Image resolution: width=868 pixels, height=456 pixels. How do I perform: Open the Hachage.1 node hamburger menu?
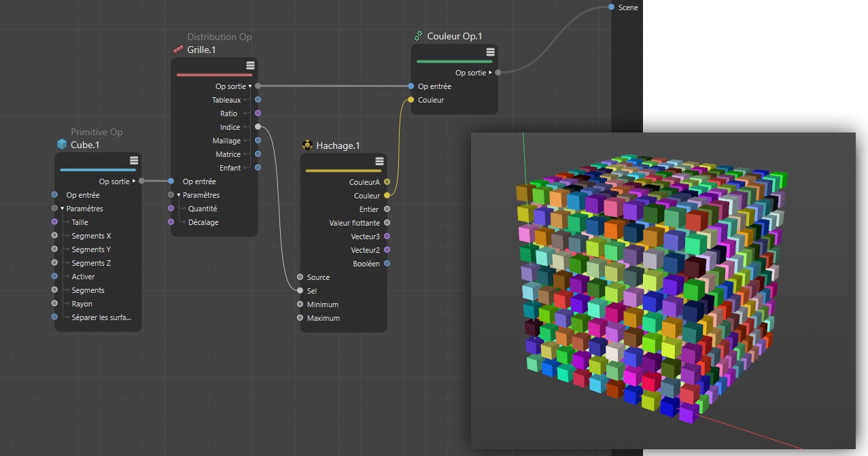(379, 161)
